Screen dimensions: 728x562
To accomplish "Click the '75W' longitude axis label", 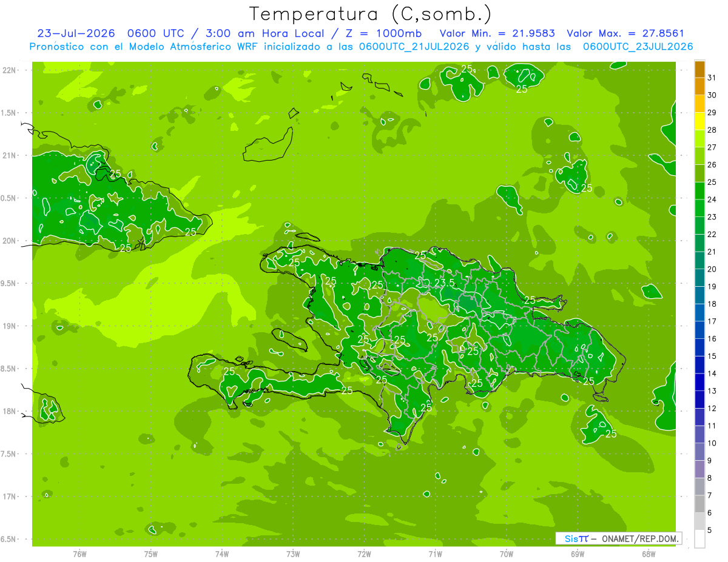I will (151, 554).
